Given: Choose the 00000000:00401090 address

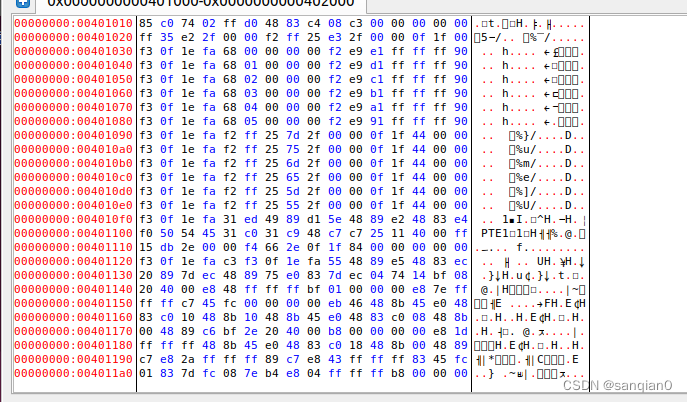Looking at the screenshot, I should (73, 135).
